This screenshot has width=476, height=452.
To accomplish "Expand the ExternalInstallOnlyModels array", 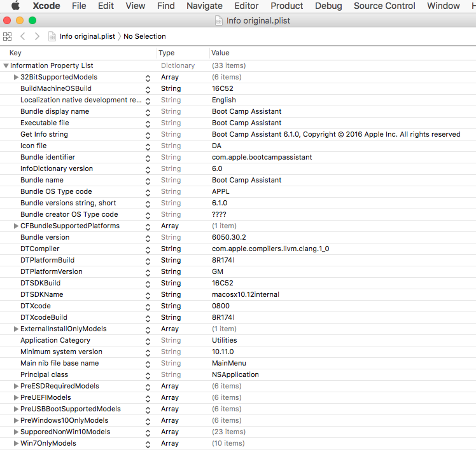I will click(16, 329).
